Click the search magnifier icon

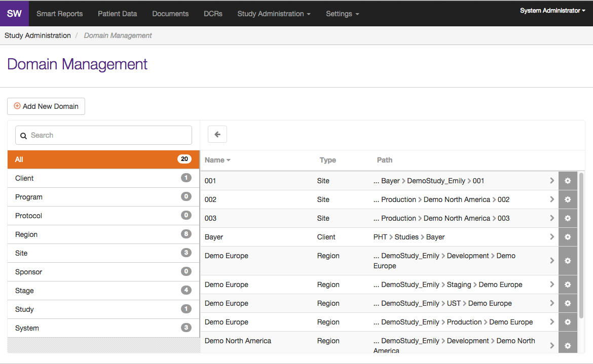(x=23, y=136)
